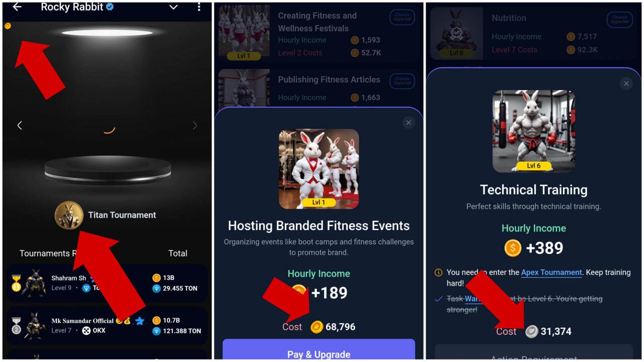Close the Technical Training popup
This screenshot has width=644, height=362.
626,84
